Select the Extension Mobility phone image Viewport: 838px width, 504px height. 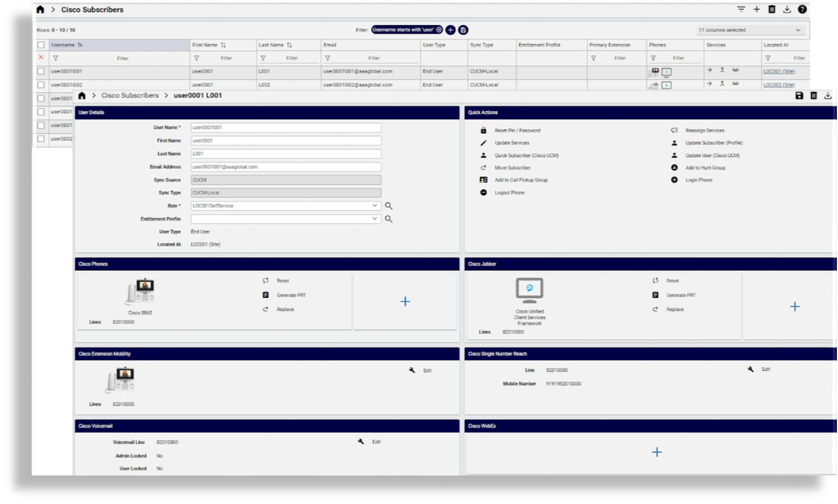coord(120,380)
